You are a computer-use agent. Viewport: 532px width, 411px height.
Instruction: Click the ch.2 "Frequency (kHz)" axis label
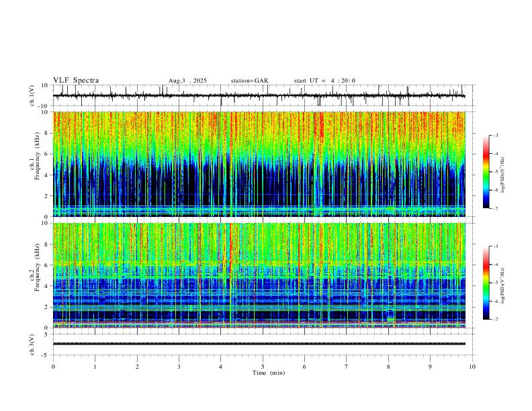tap(38, 267)
